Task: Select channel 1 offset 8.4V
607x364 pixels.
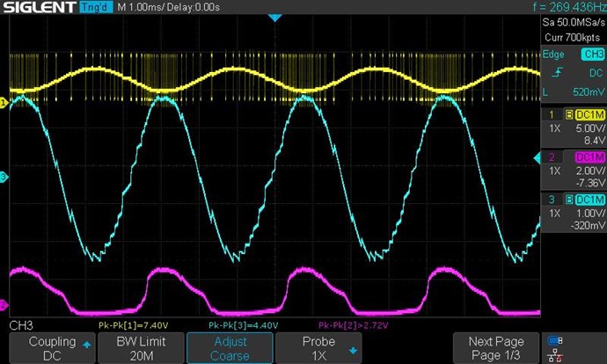Action: tap(594, 140)
